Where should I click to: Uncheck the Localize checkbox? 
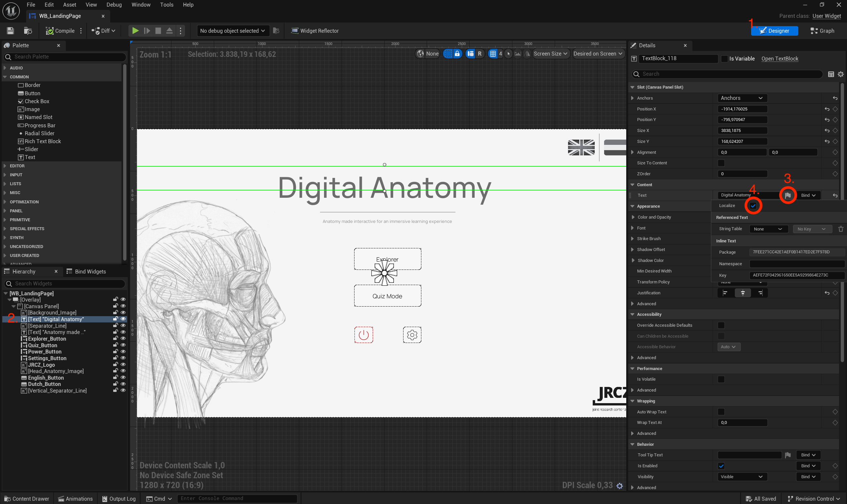(x=753, y=206)
